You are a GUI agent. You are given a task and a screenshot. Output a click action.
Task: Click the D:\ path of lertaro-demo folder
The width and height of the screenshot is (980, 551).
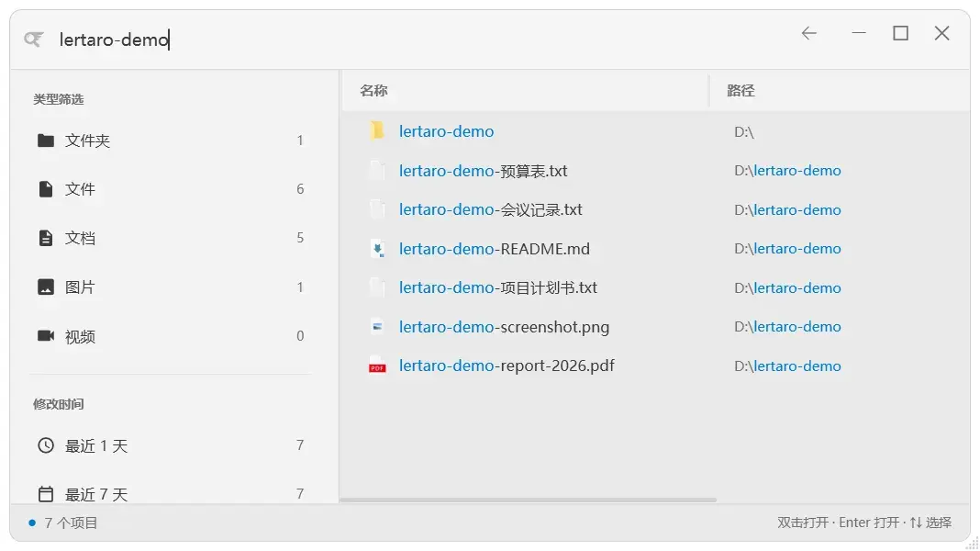pyautogui.click(x=744, y=132)
